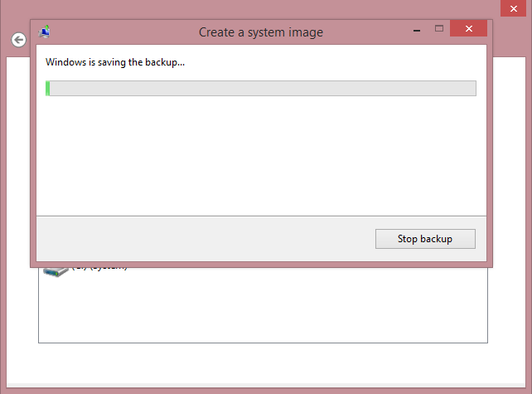
Task: Open the system image dialog title icon
Action: pyautogui.click(x=45, y=32)
